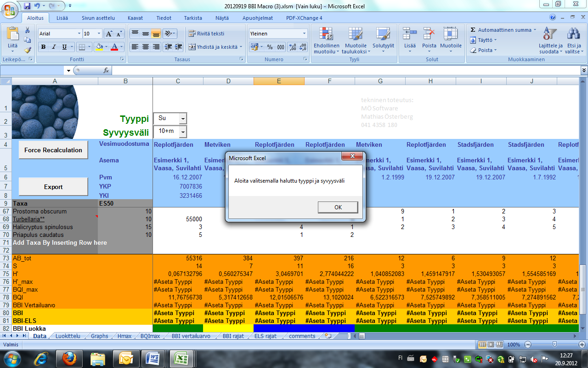
Task: Click the Decrease font size icon
Action: [x=119, y=34]
